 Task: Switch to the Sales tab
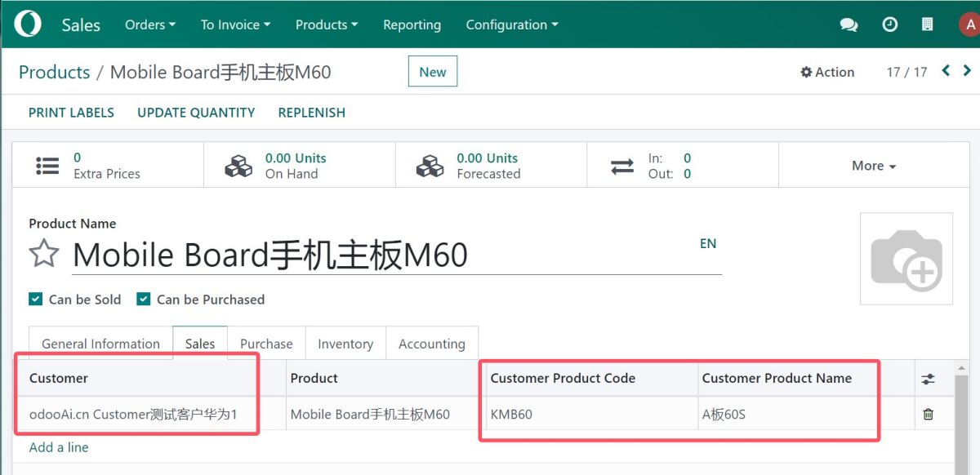point(200,344)
